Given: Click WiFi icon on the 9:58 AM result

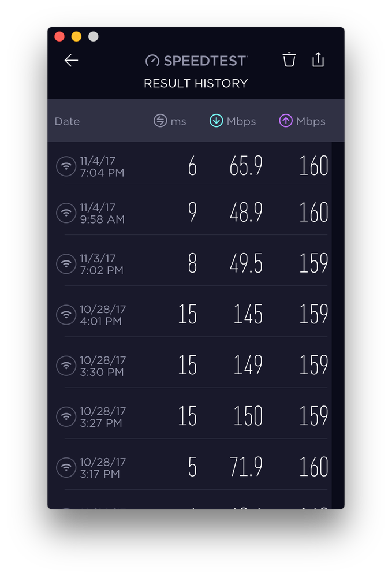Looking at the screenshot, I should (66, 213).
